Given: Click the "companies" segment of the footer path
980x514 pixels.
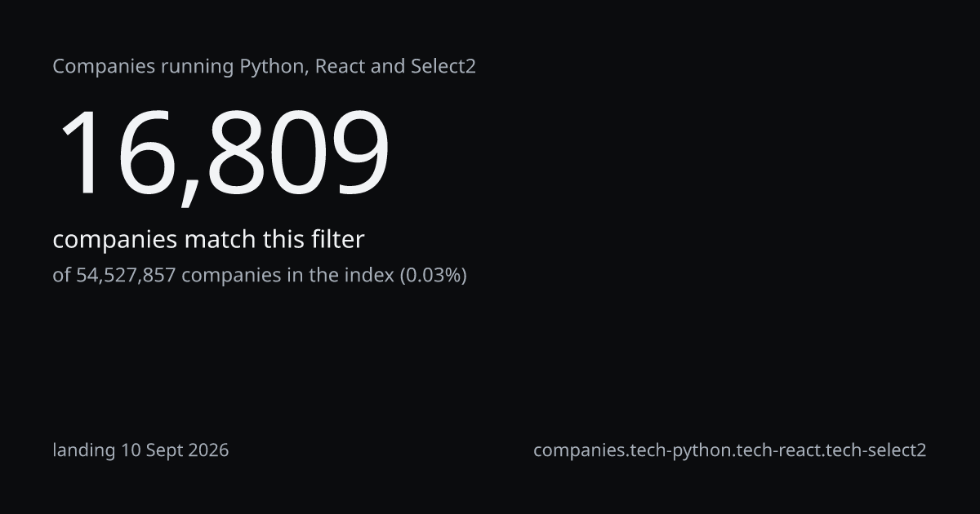Looking at the screenshot, I should coord(580,450).
